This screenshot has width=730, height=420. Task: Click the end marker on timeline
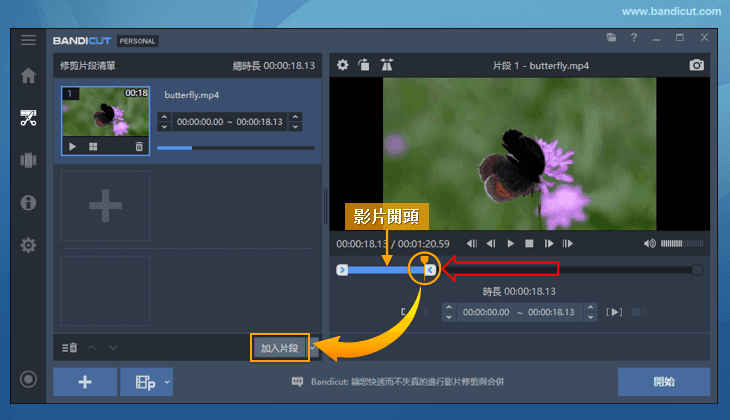click(x=429, y=270)
